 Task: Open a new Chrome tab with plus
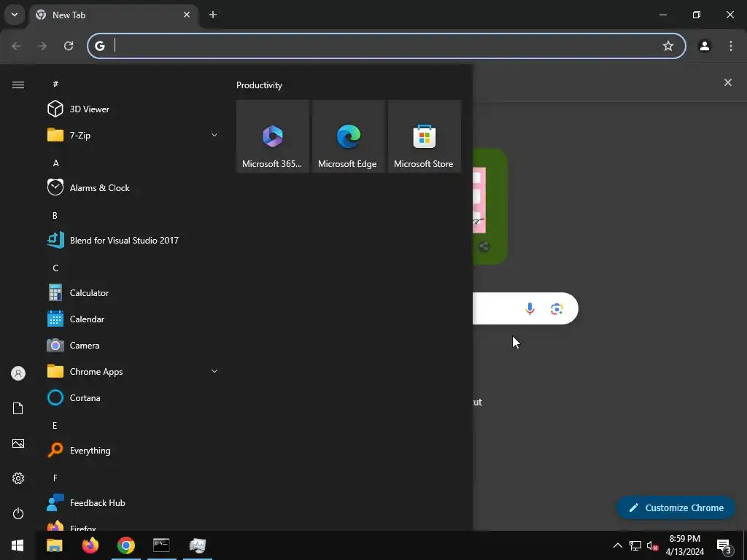213,15
